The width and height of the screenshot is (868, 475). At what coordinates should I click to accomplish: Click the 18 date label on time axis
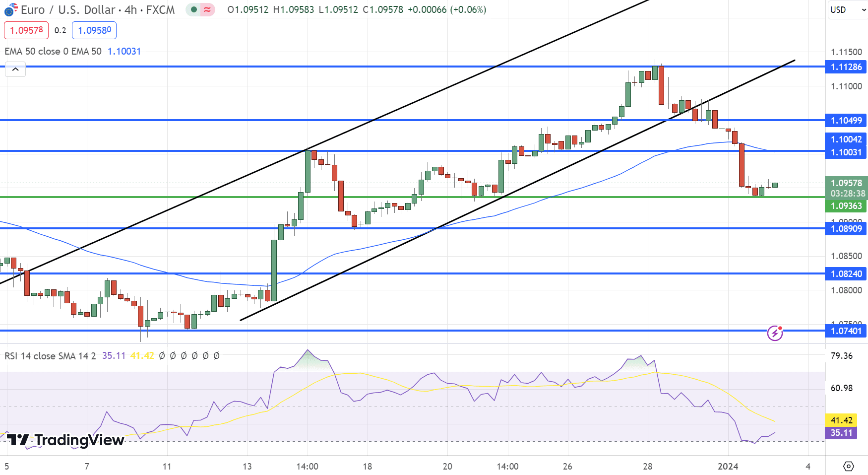367,466
